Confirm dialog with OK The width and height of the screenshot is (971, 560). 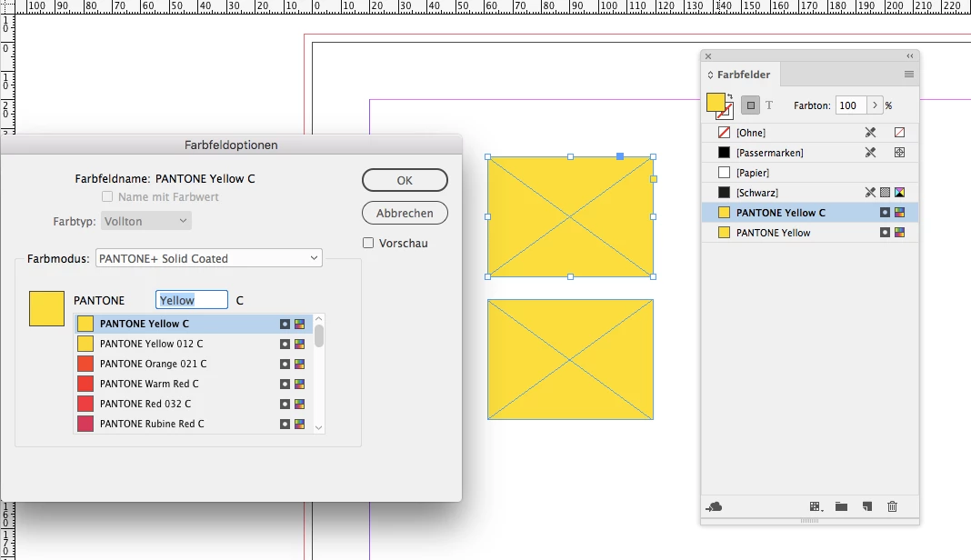(405, 180)
